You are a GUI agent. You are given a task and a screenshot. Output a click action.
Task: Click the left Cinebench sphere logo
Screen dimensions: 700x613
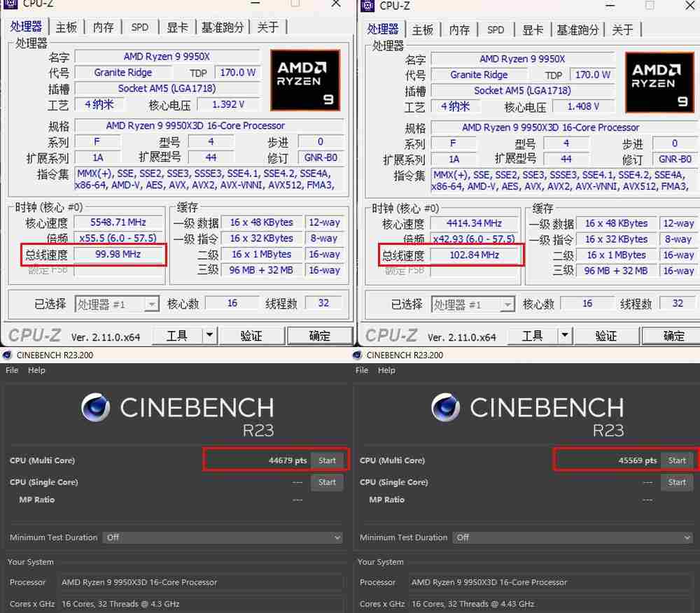click(x=95, y=407)
